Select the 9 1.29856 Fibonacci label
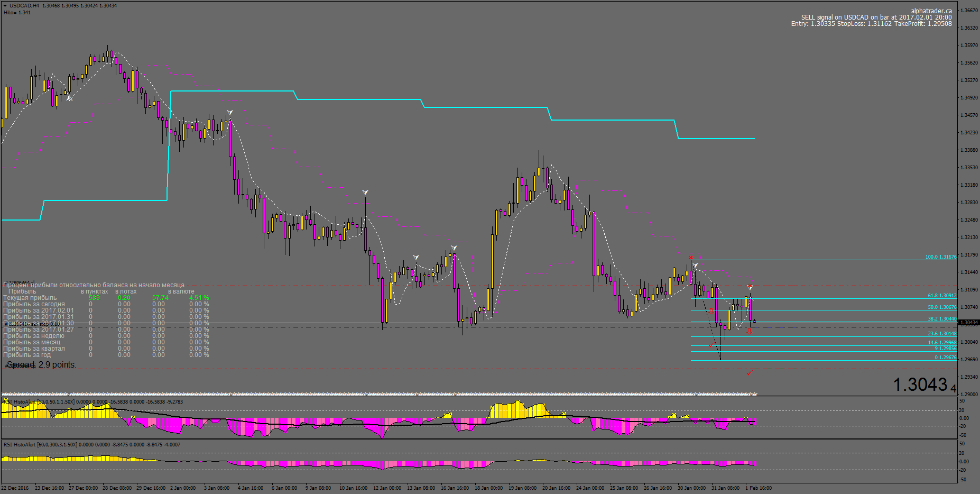980x494 pixels. point(945,349)
